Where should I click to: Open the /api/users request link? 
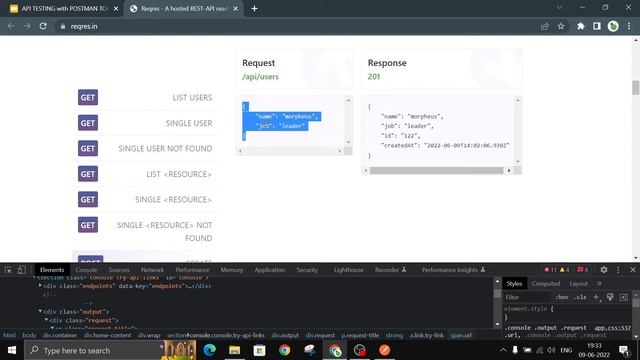[x=260, y=77]
